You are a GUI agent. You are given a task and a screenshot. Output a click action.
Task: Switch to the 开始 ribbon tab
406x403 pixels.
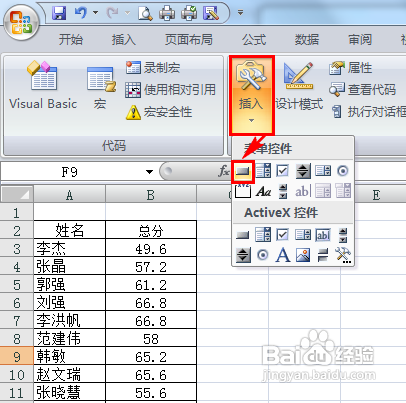(x=71, y=40)
